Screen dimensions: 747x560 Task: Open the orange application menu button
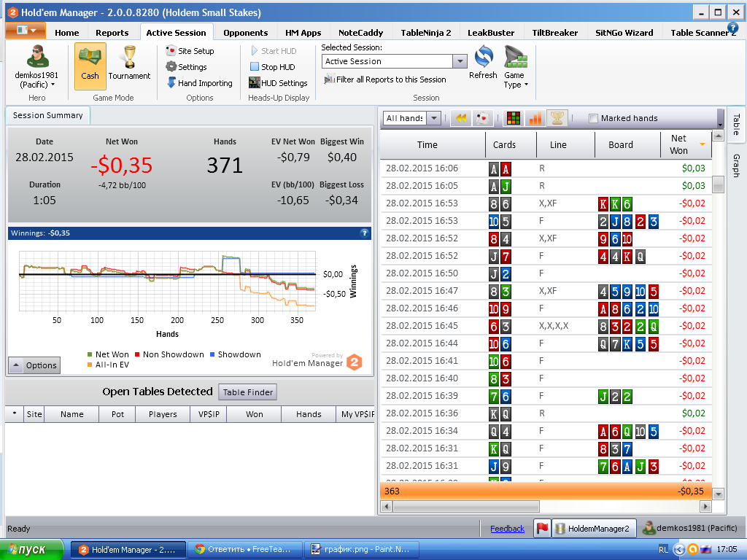click(26, 31)
